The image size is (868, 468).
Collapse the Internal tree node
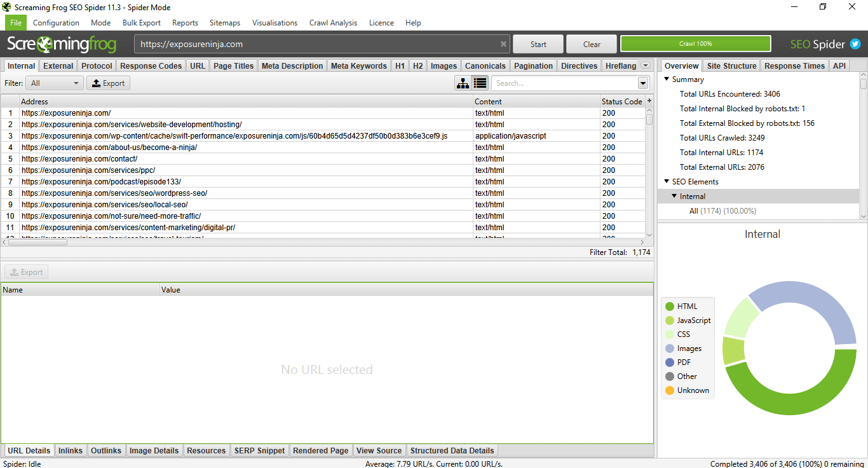coord(674,196)
